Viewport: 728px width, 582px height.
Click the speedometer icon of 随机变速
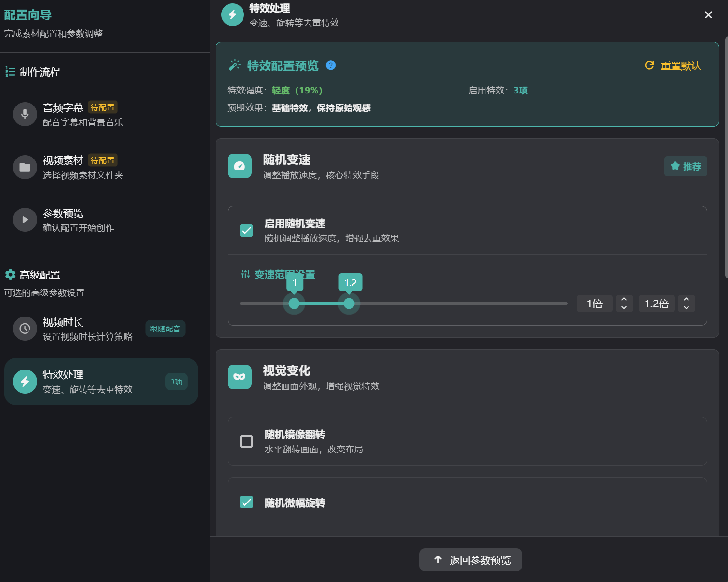pos(240,166)
